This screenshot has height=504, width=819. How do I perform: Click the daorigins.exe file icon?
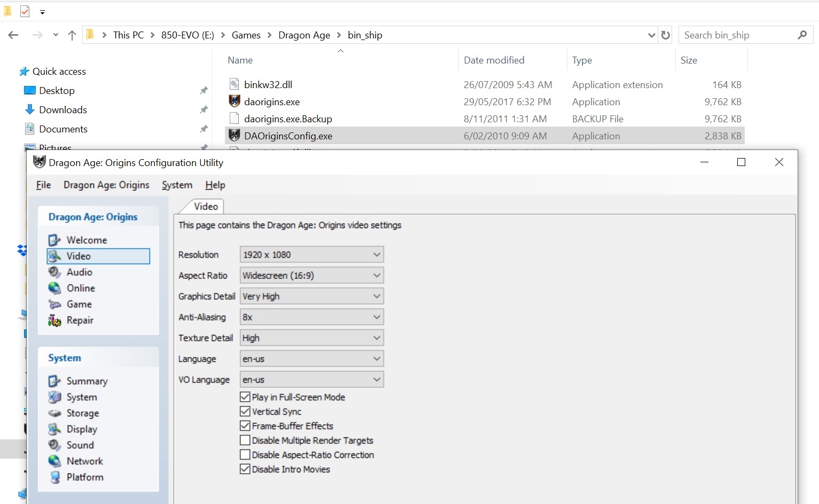point(235,101)
